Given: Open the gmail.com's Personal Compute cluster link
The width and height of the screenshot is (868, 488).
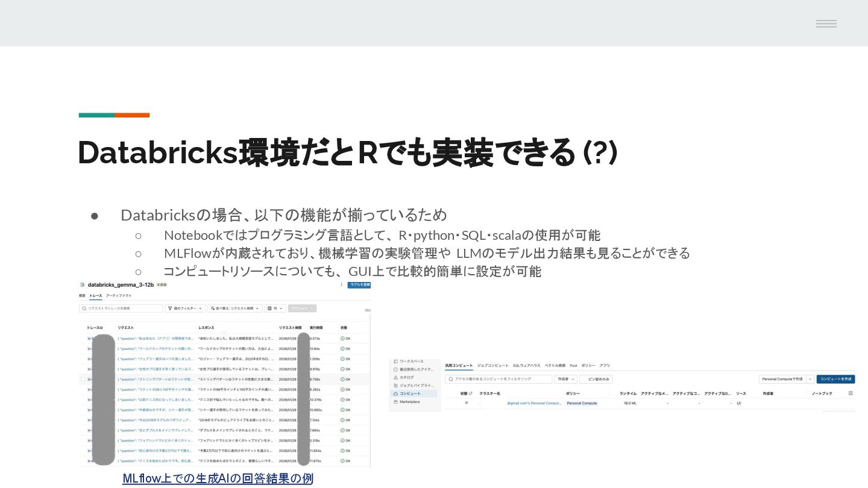Looking at the screenshot, I should coord(534,403).
